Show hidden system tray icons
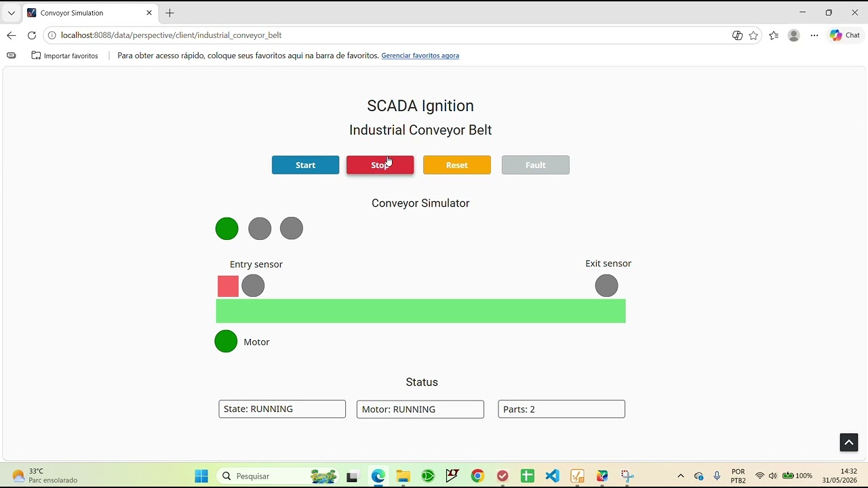This screenshot has width=868, height=488. 681,476
